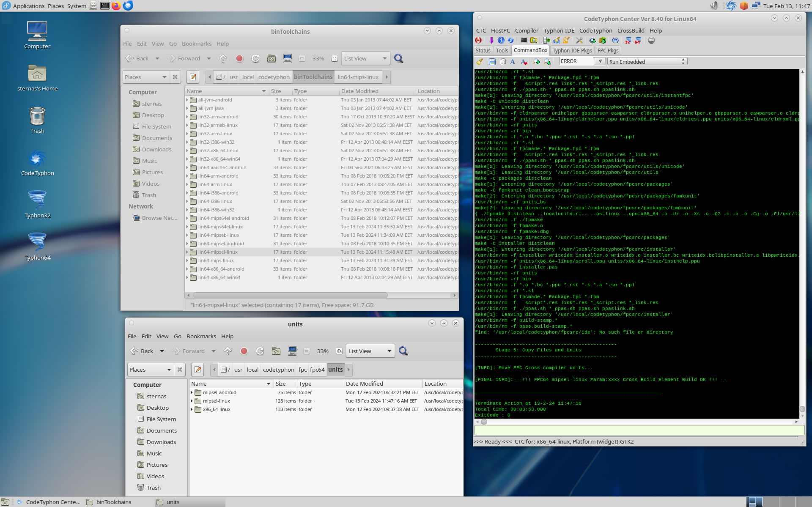
Task: Expand the mipsel-linux folder in units window
Action: 192,401
